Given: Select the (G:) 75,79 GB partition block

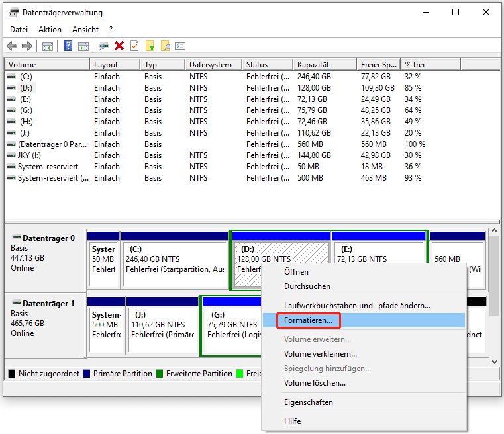Looking at the screenshot, I should 232,325.
